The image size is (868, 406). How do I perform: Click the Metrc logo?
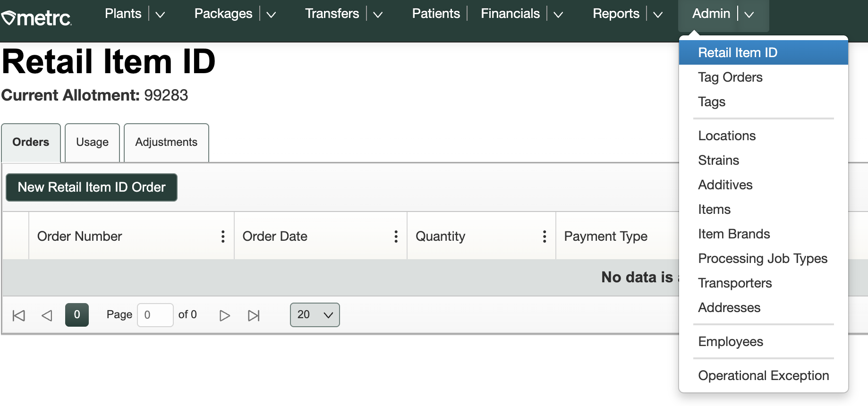(x=37, y=18)
